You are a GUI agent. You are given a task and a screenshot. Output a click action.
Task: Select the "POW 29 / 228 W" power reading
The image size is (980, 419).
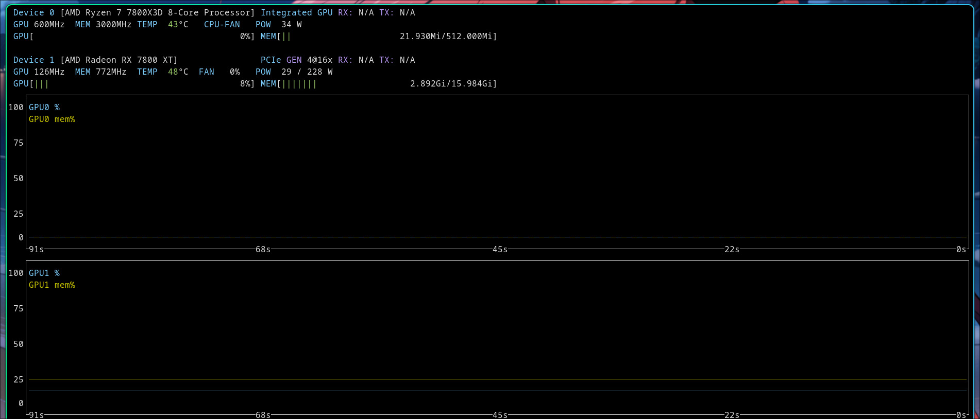coord(294,72)
